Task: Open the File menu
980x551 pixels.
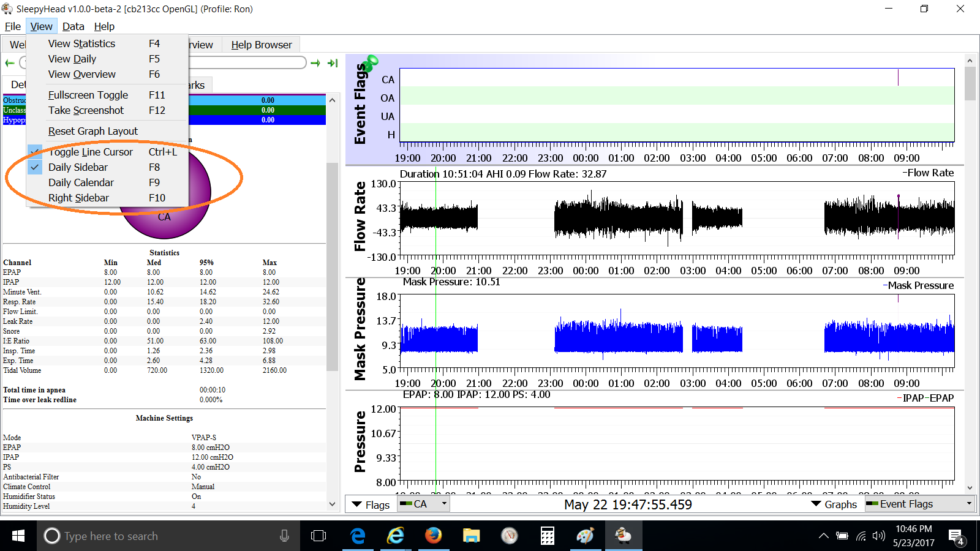Action: coord(13,26)
